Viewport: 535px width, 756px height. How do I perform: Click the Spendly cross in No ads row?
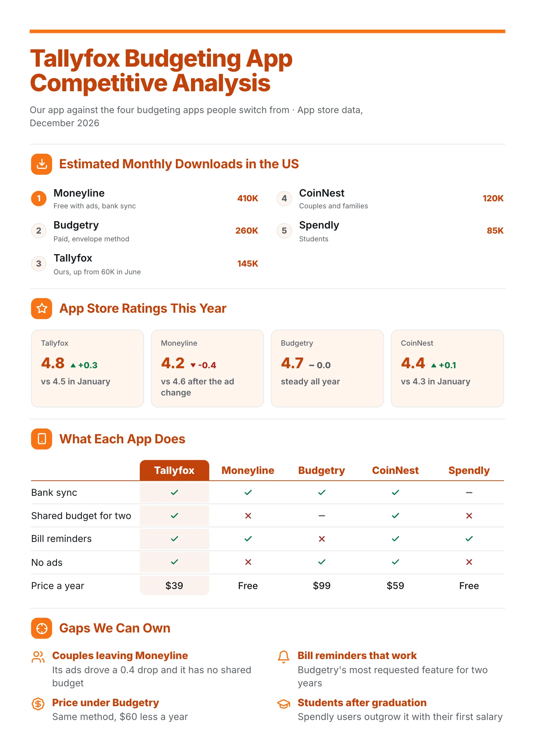click(x=469, y=562)
